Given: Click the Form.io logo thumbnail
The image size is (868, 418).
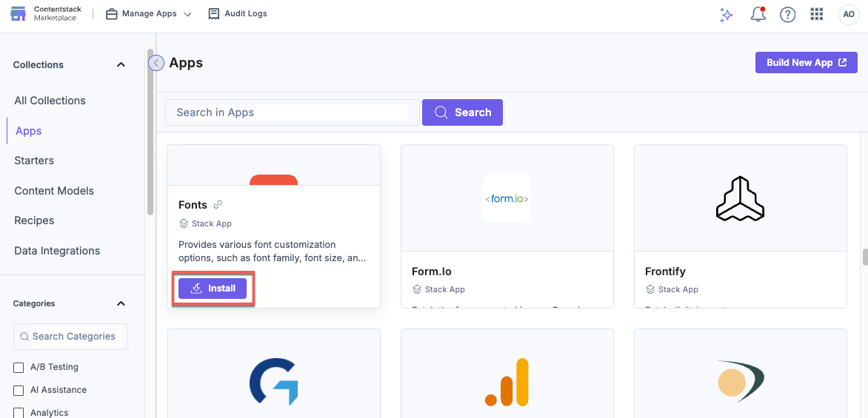Looking at the screenshot, I should [x=507, y=198].
